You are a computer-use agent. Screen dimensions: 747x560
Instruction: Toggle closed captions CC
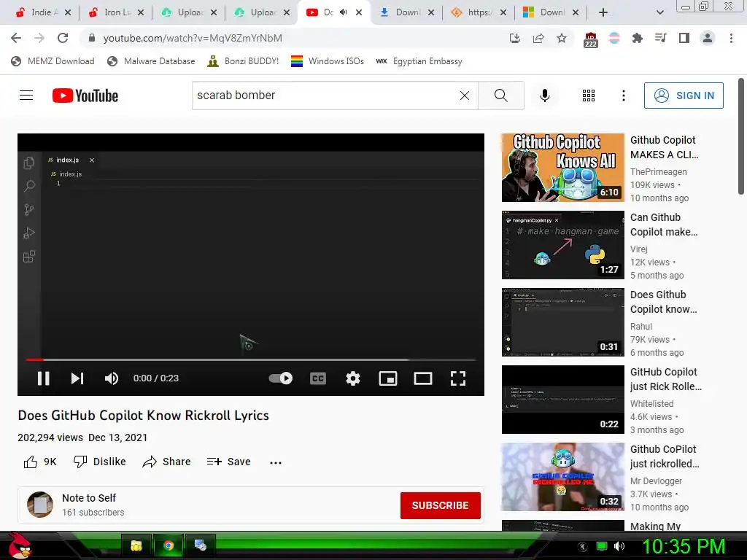click(x=318, y=378)
